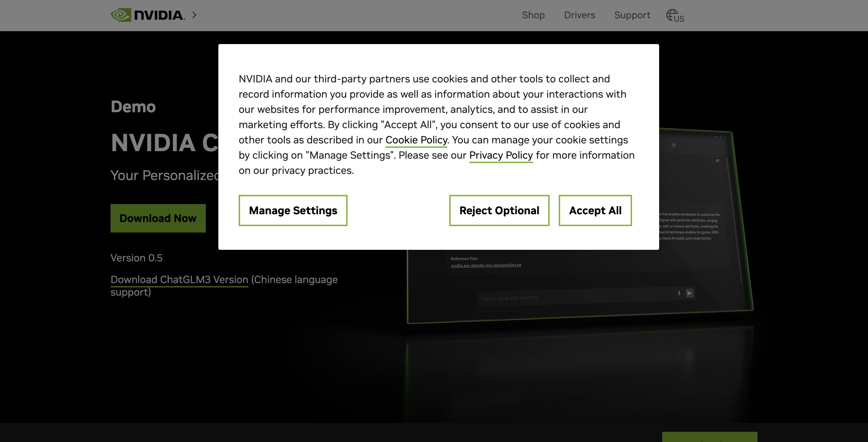Expand the chevron next to NVIDIA logo
The width and height of the screenshot is (868, 442).
pyautogui.click(x=194, y=15)
